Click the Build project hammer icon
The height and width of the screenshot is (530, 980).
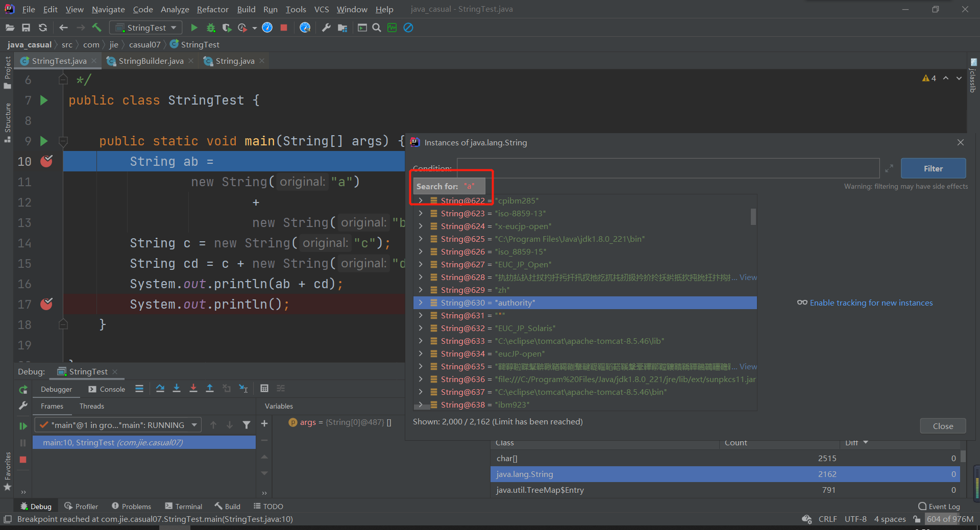coord(97,28)
